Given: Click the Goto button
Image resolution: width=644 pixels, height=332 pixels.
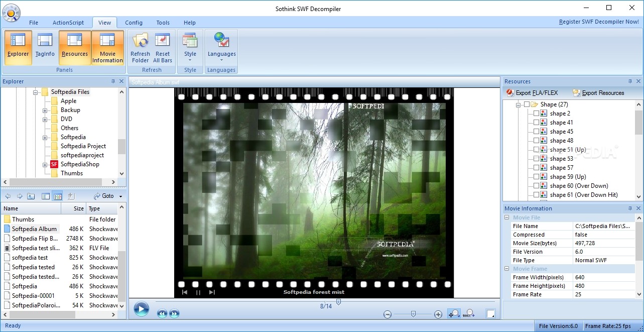Looking at the screenshot, I should 104,196.
